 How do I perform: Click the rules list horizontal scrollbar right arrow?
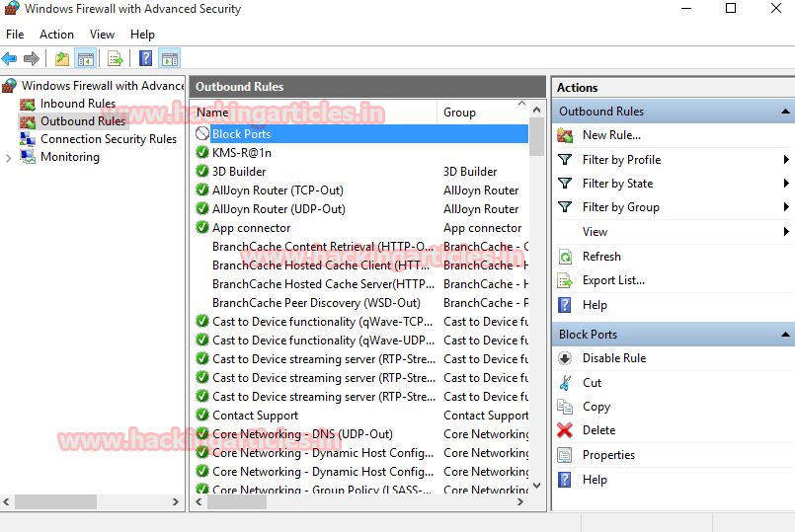click(x=519, y=502)
